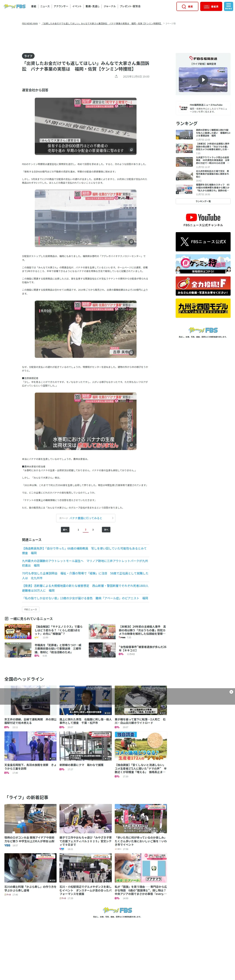Click image icon on 吉原美樹 reporter photo
235x980 pixels.
pyautogui.click(x=131, y=352)
